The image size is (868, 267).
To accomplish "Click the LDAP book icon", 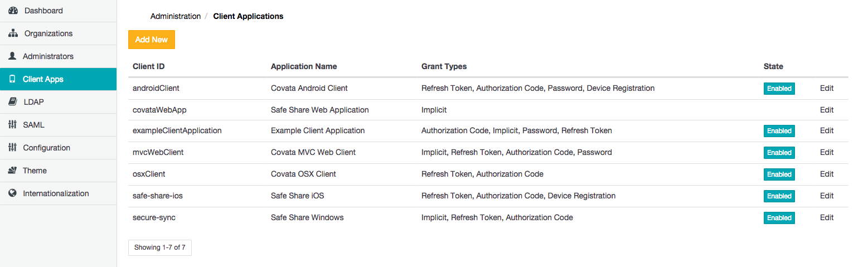I will point(12,102).
